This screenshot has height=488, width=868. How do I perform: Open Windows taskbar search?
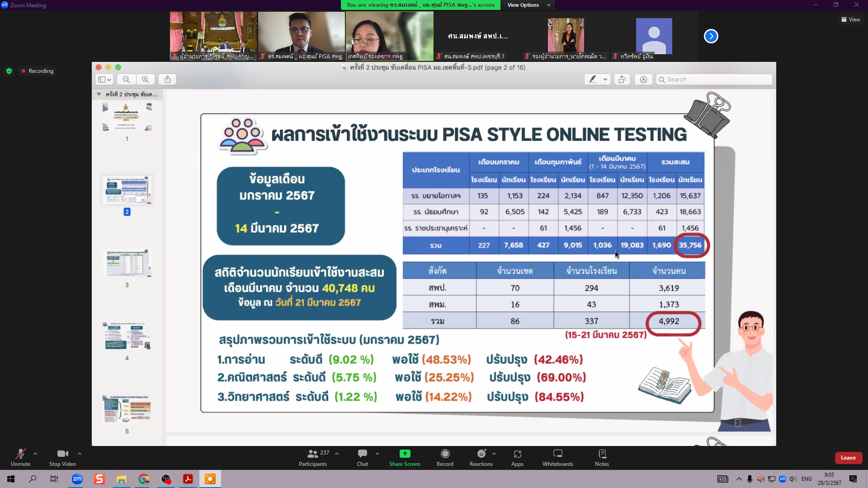tap(33, 479)
